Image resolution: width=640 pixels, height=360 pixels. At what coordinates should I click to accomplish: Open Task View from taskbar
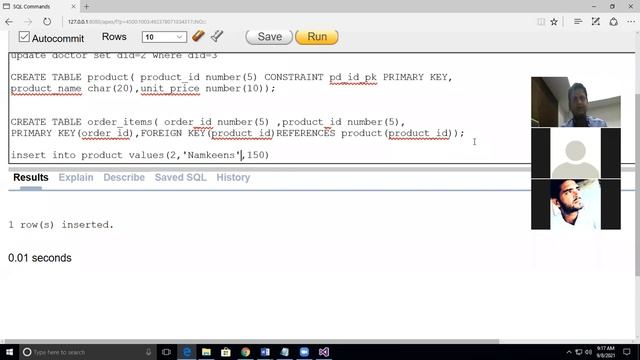(166, 352)
